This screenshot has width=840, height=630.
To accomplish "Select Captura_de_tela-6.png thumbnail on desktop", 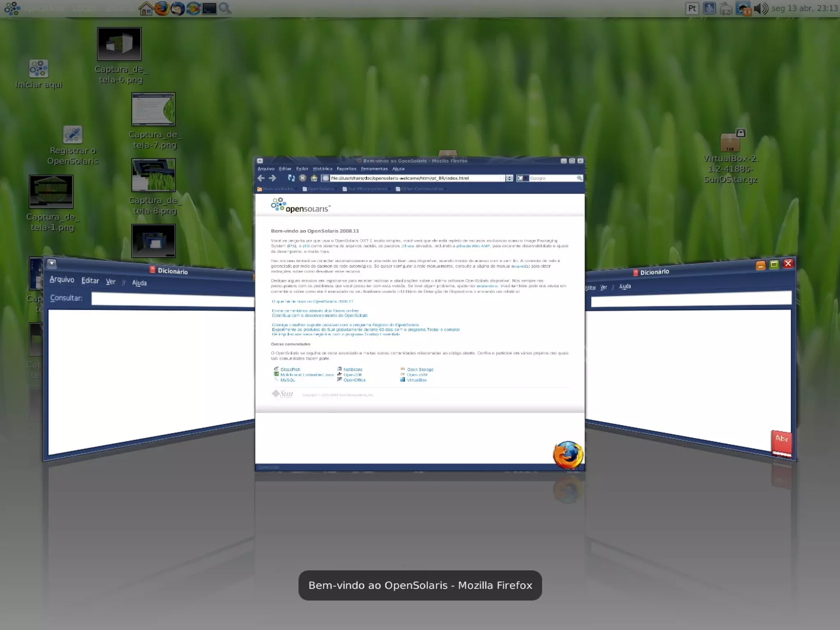I will pos(119,44).
